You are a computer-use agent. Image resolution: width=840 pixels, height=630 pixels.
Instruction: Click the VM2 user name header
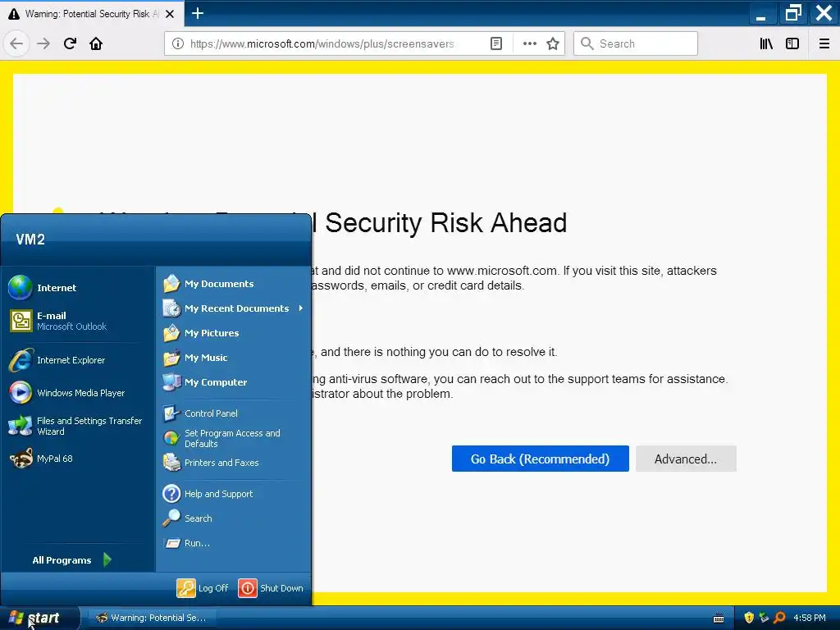tap(30, 239)
